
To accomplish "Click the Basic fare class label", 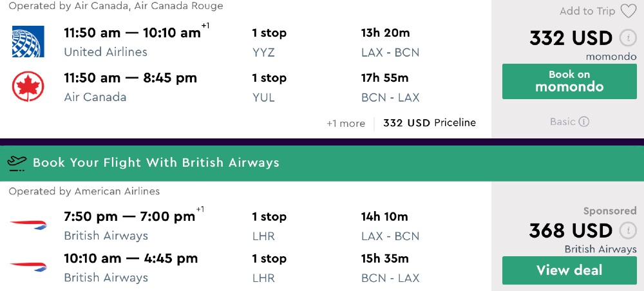I will 563,122.
